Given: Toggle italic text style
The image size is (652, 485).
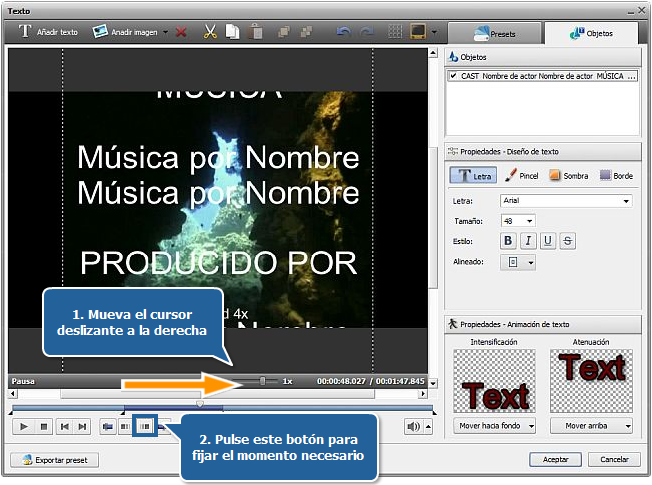Looking at the screenshot, I should (528, 240).
